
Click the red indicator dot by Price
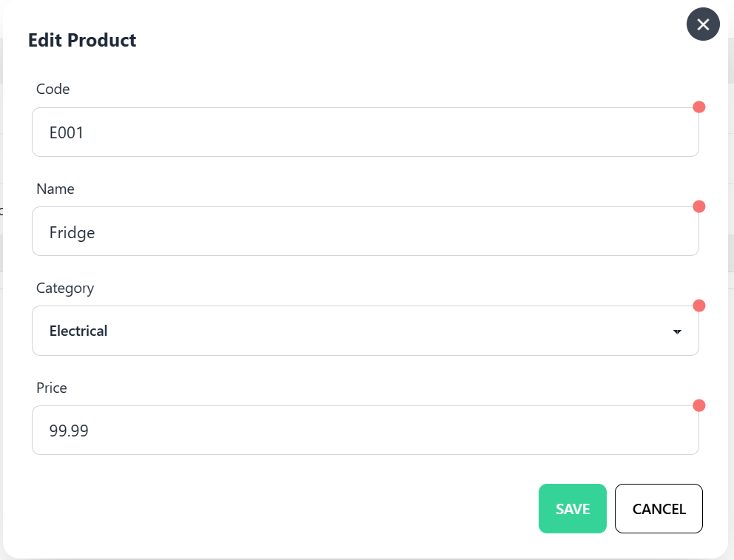pyautogui.click(x=698, y=405)
